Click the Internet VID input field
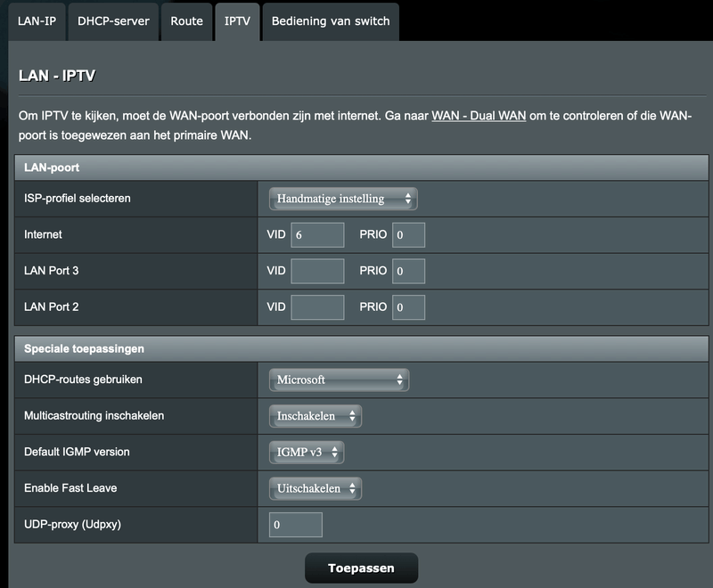The height and width of the screenshot is (588, 713). pos(317,235)
